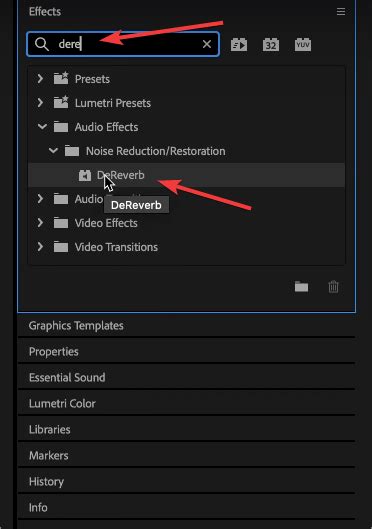Toggle the 32-bit color effects filter

tap(271, 45)
